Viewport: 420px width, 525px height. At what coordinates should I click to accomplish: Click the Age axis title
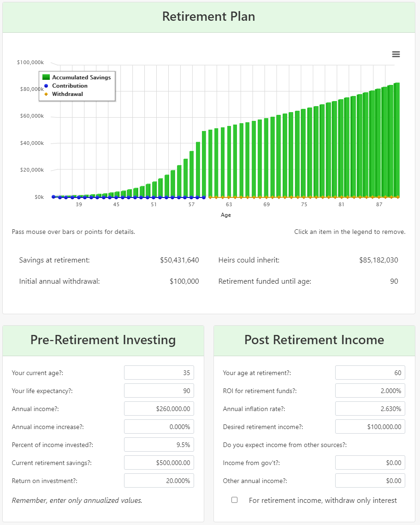tap(226, 215)
